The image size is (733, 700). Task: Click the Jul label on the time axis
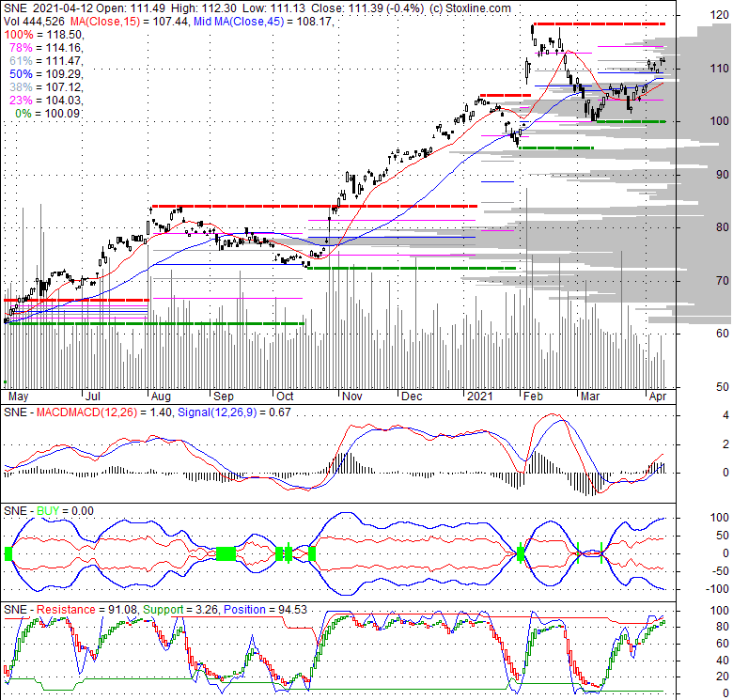click(x=93, y=397)
